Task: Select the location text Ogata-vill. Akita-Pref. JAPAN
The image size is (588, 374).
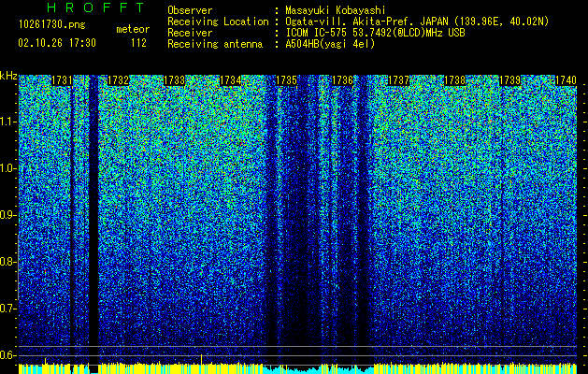Action: [366, 22]
